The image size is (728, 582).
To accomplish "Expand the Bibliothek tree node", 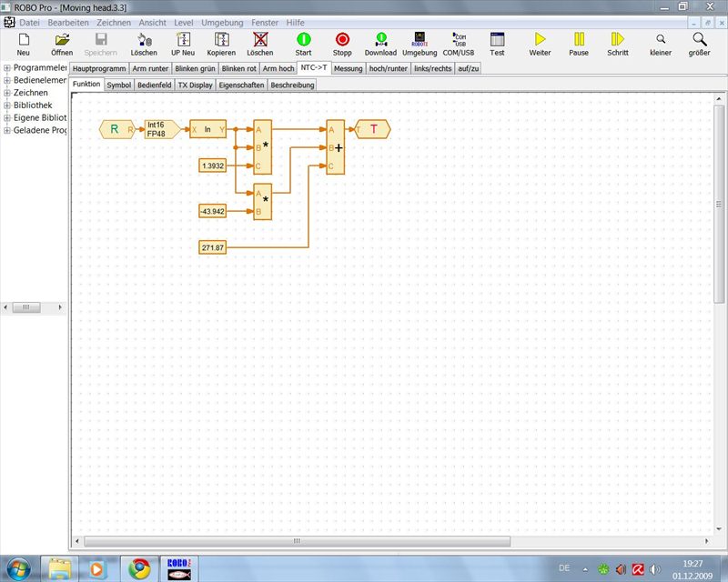I will pos(7,105).
